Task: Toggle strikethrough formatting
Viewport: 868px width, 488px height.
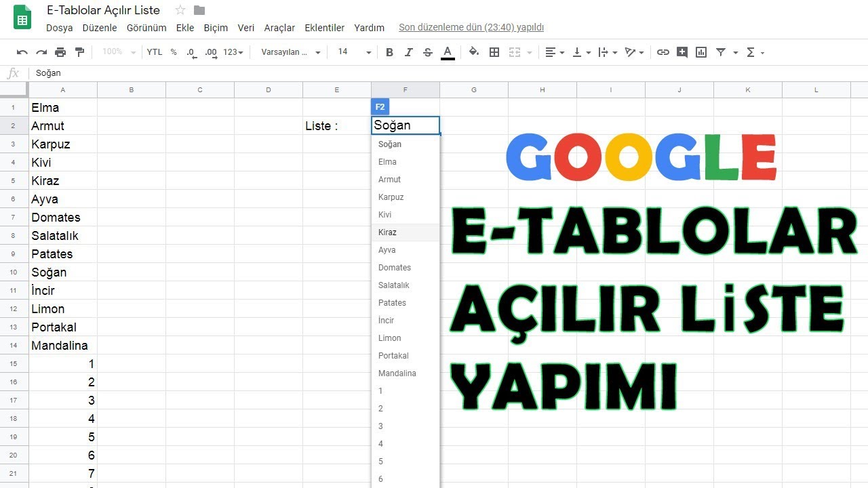Action: [x=428, y=52]
